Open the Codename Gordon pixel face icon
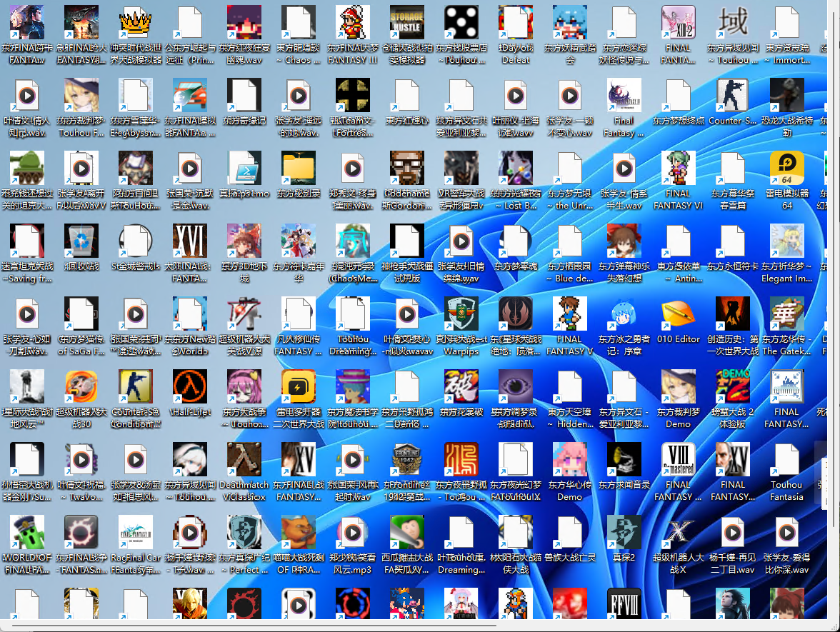 pos(407,169)
